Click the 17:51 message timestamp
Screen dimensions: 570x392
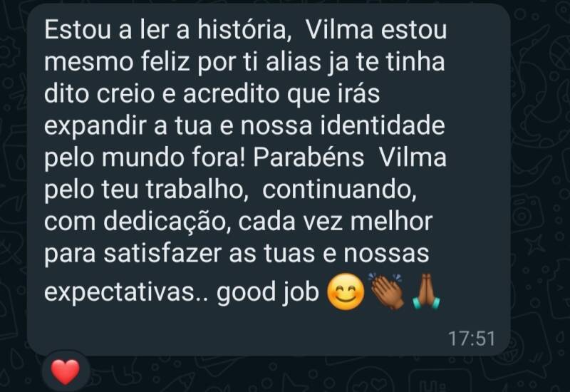point(472,339)
